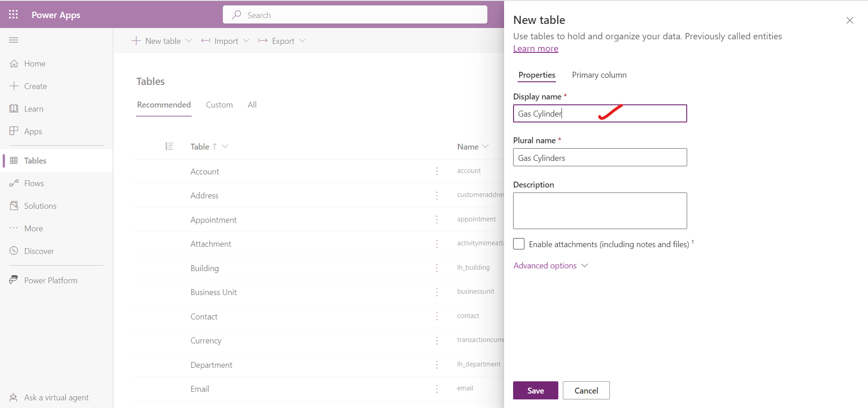The height and width of the screenshot is (408, 868).
Task: Open Discover from the sidebar
Action: (x=38, y=251)
